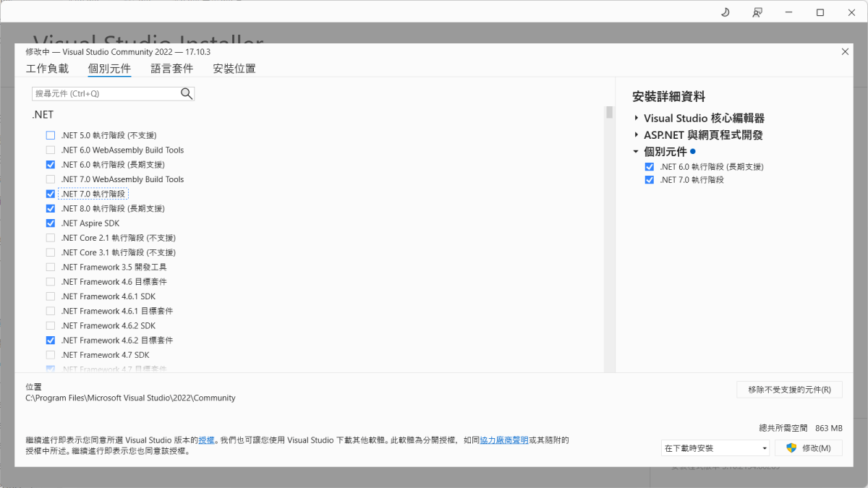Open the 在下載時安裝 dropdown
The width and height of the screenshot is (868, 488).
coord(715,448)
